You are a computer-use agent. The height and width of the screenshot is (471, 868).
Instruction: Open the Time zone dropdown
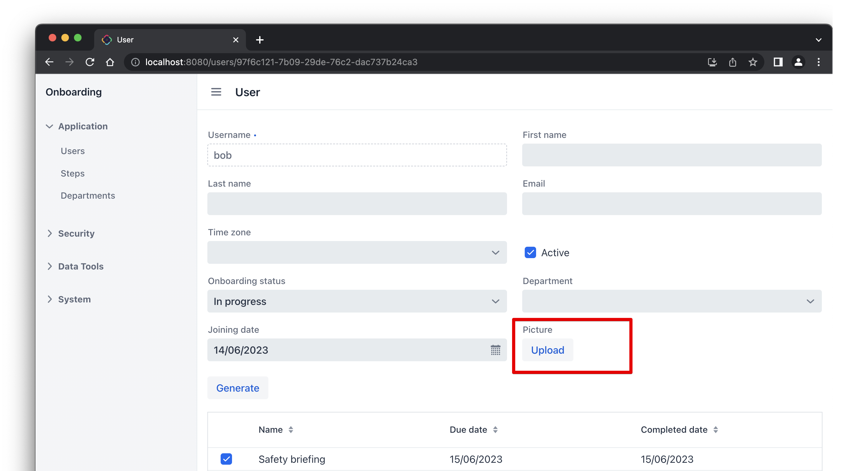pyautogui.click(x=357, y=252)
